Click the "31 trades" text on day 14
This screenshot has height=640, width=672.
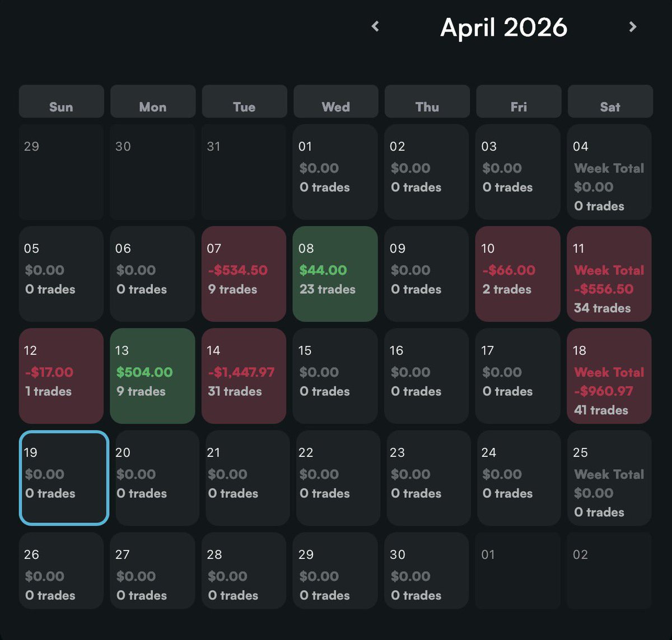235,391
